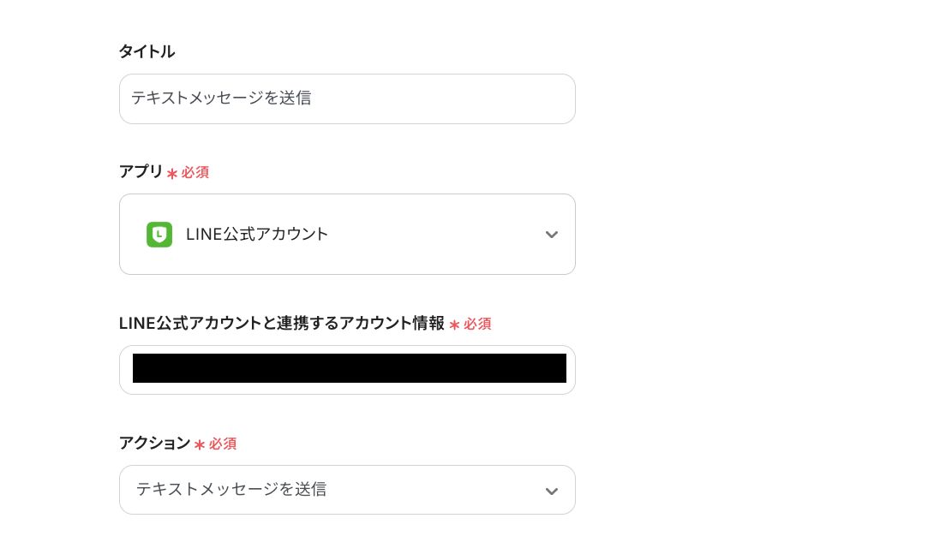The image size is (934, 560).
Task: Click the タイトル input field
Action: point(347,98)
